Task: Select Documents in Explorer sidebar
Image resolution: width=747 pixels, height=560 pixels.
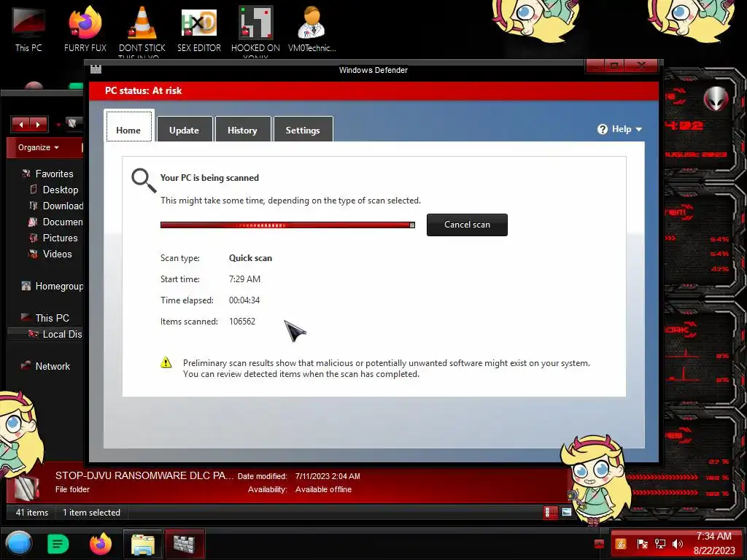Action: point(56,222)
